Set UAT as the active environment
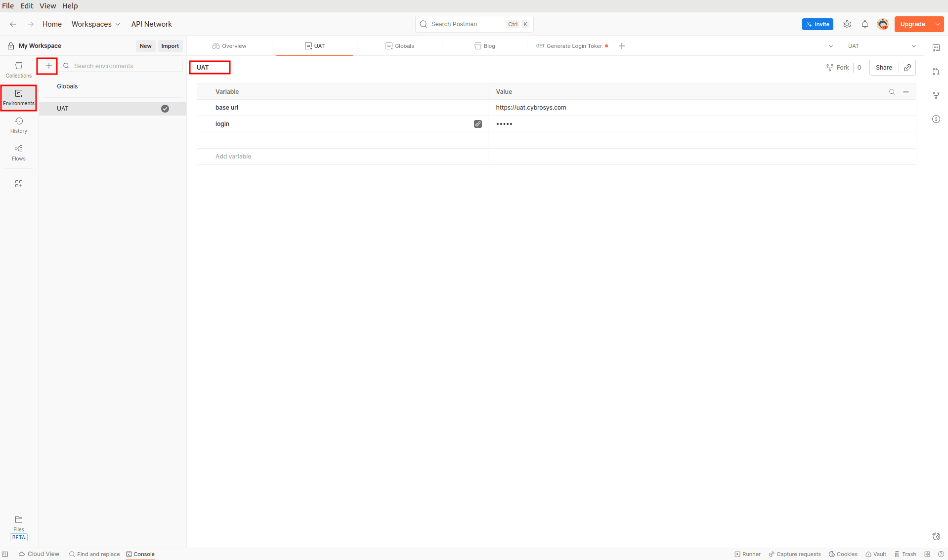 click(165, 109)
